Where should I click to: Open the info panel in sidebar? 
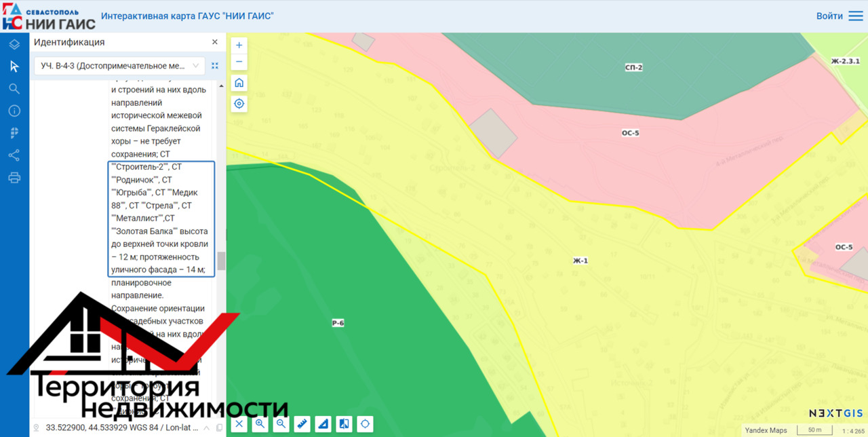tap(14, 111)
